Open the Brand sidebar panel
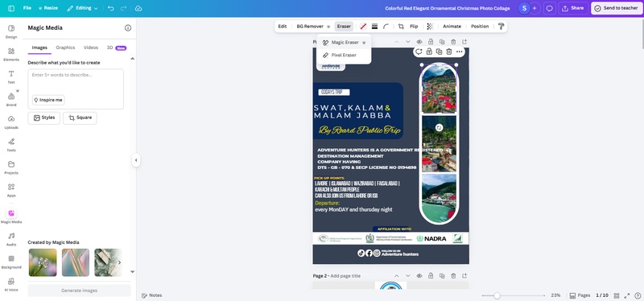Viewport: 644px width, 301px height. coord(11,99)
